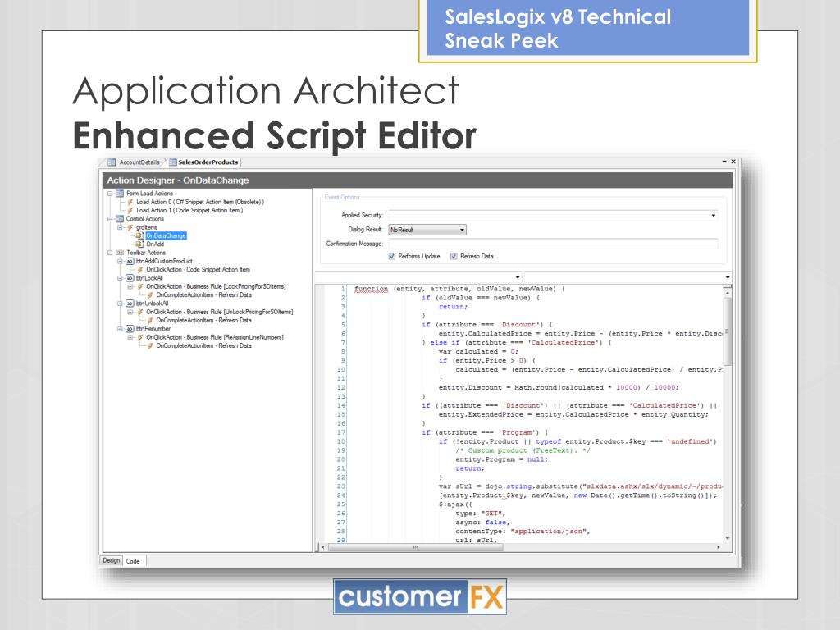Click the Toolbar Actions node icon

120,253
